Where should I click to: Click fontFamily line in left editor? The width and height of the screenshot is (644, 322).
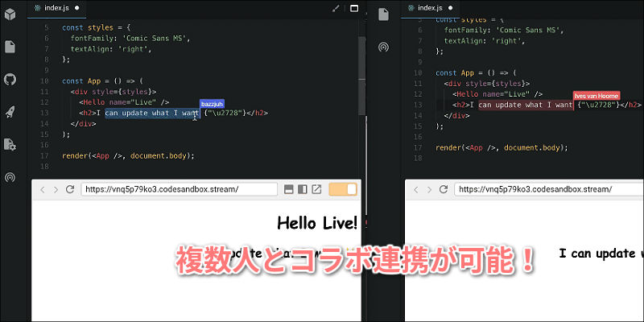(x=131, y=39)
